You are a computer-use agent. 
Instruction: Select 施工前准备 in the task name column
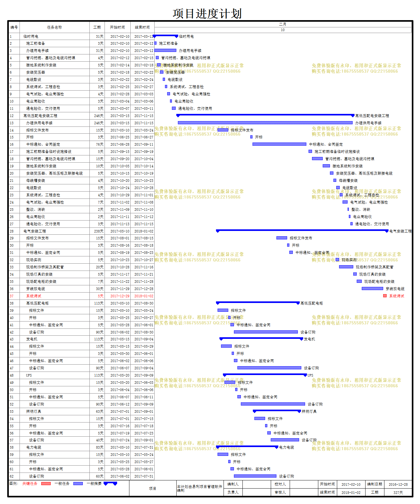point(36,43)
